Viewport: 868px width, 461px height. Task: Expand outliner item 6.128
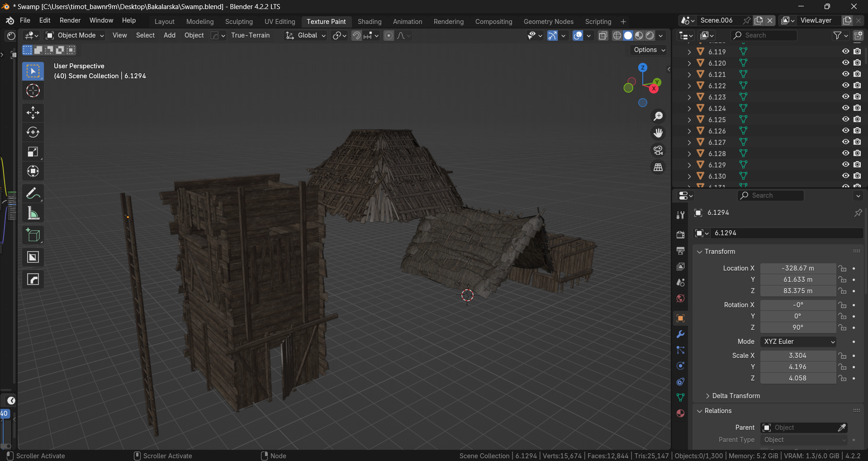(x=689, y=153)
